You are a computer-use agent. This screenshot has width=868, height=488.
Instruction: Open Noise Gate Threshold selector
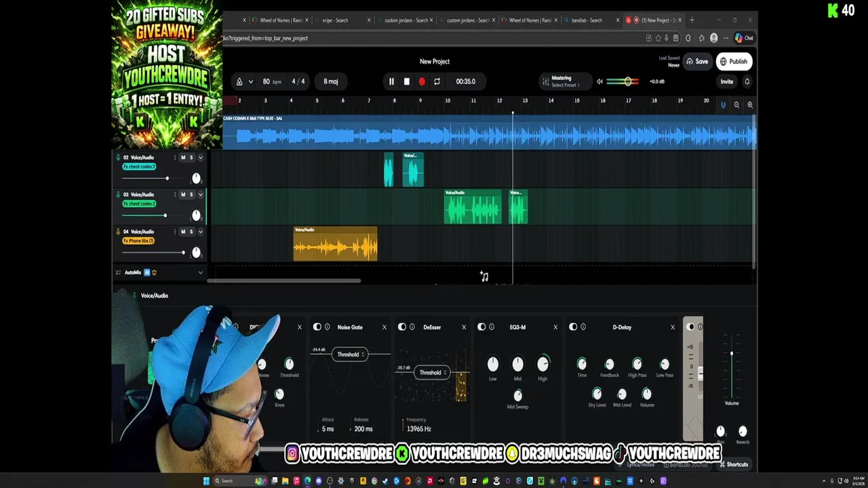click(351, 354)
